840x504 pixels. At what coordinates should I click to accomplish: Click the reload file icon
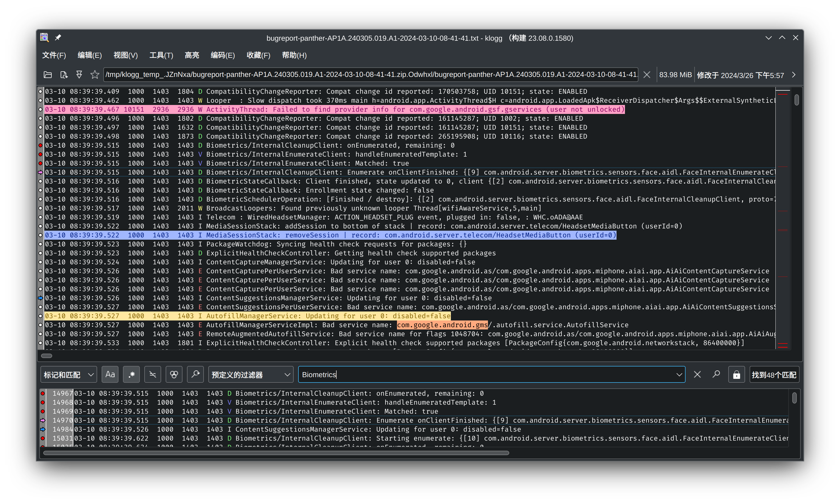(63, 75)
